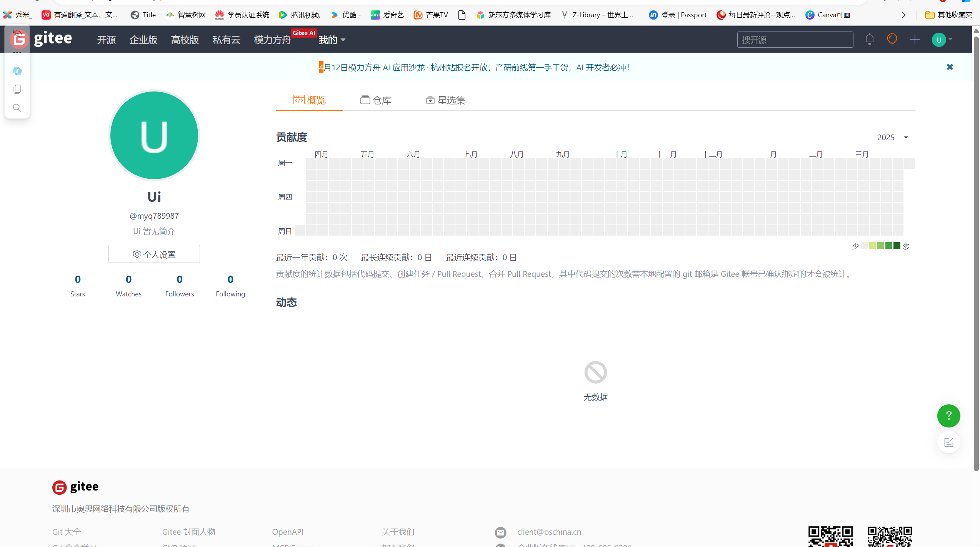Click the orange lightbulb icon
The height and width of the screenshot is (547, 980).
point(892,40)
